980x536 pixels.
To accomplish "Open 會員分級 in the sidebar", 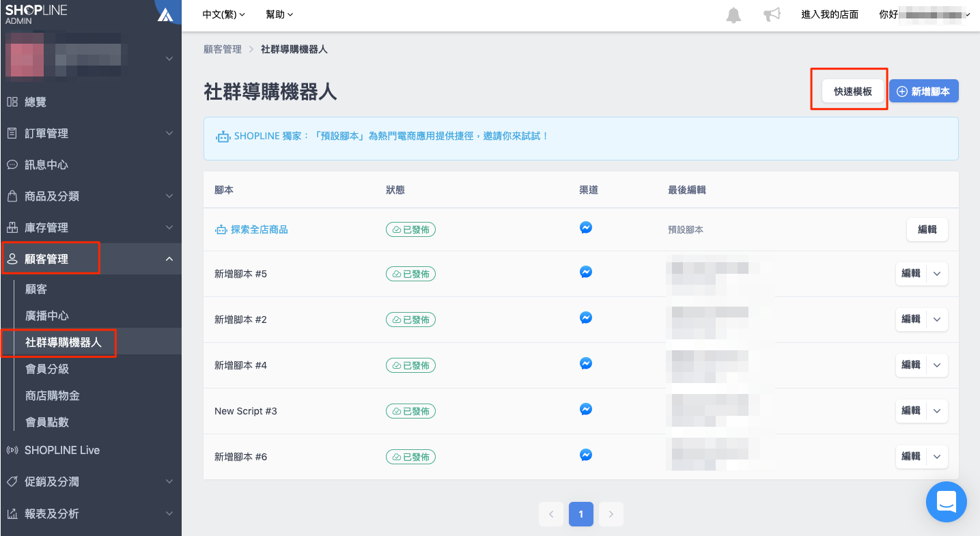I will coord(47,369).
